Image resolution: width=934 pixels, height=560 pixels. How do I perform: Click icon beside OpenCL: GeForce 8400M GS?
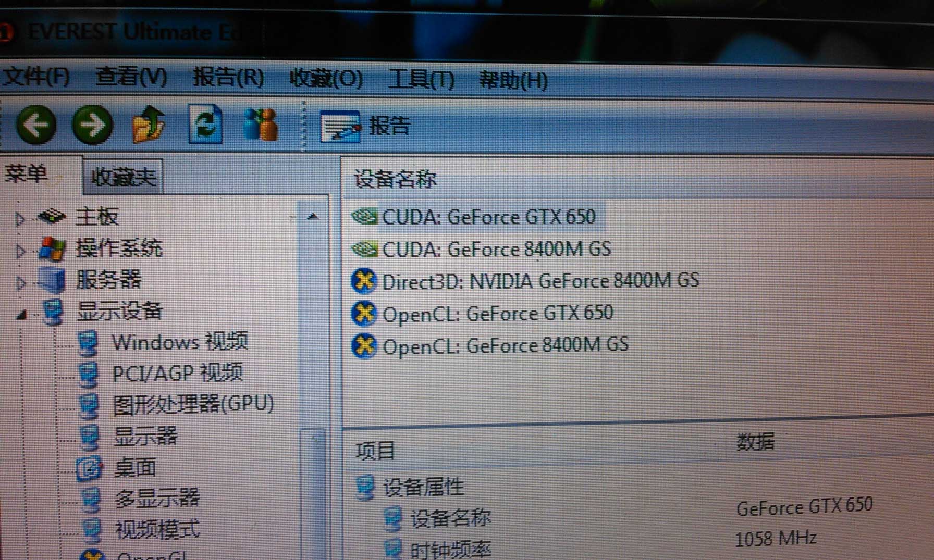(x=363, y=346)
